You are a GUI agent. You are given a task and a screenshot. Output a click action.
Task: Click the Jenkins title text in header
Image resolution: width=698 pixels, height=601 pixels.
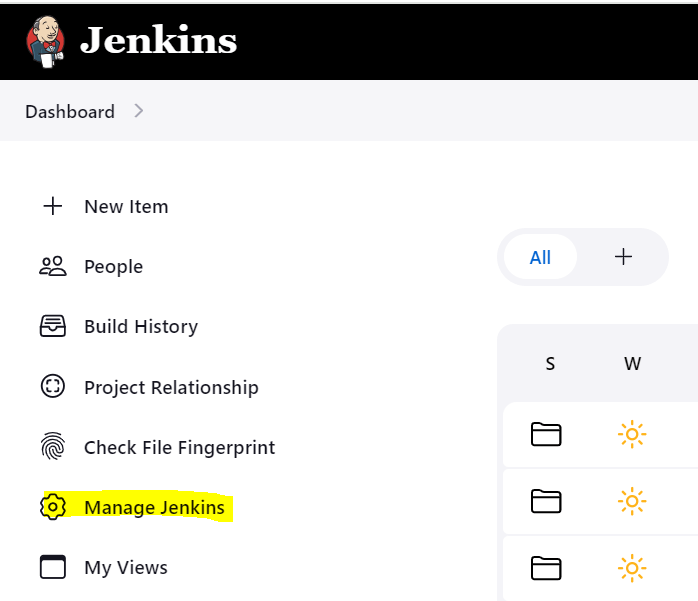(x=158, y=41)
